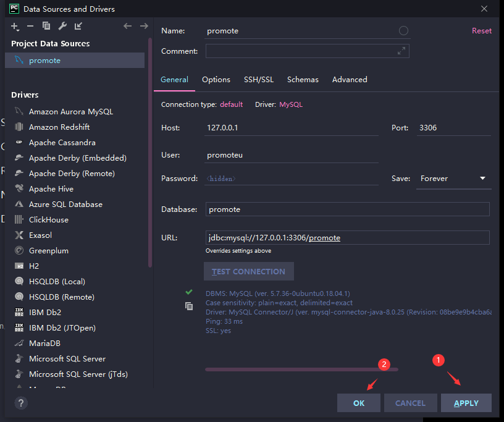Close the Data Sources and Drivers dialog
This screenshot has width=504, height=422.
pos(484,9)
